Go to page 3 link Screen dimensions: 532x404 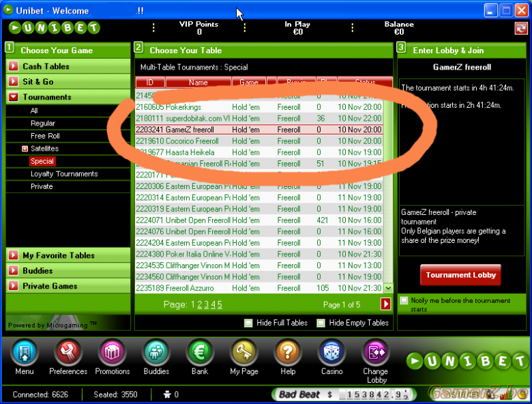(206, 304)
